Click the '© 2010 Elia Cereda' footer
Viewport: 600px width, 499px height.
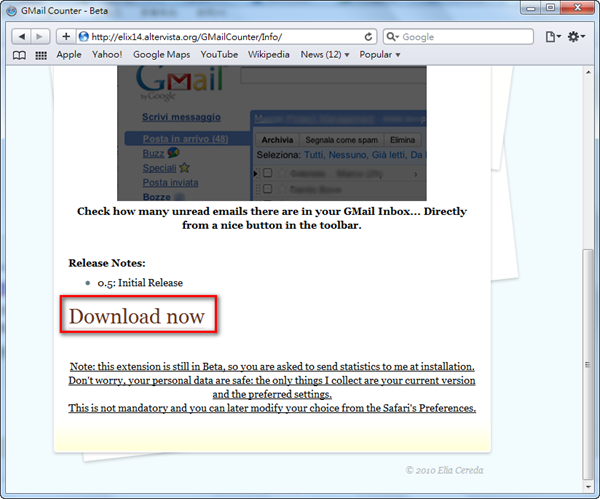tap(444, 470)
